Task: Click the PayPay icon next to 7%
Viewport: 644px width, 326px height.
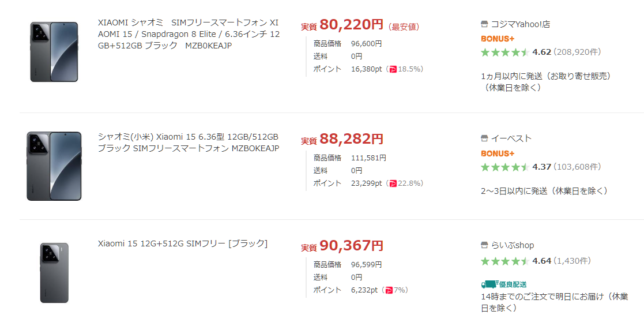Action: click(x=389, y=290)
